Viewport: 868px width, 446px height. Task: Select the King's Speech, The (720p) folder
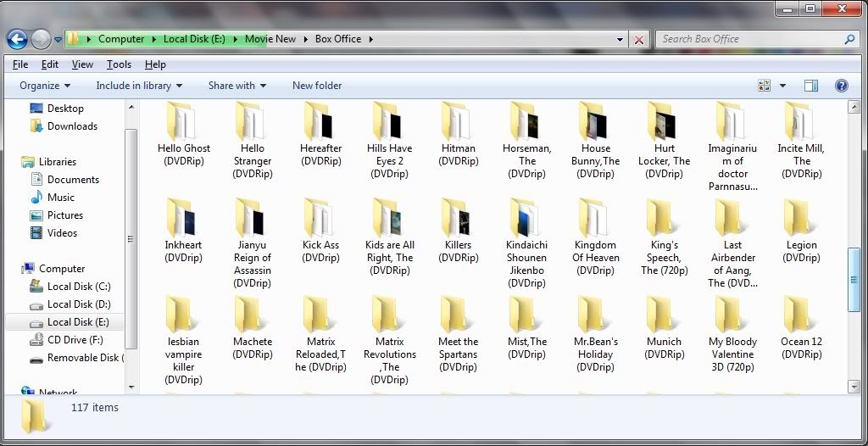664,237
